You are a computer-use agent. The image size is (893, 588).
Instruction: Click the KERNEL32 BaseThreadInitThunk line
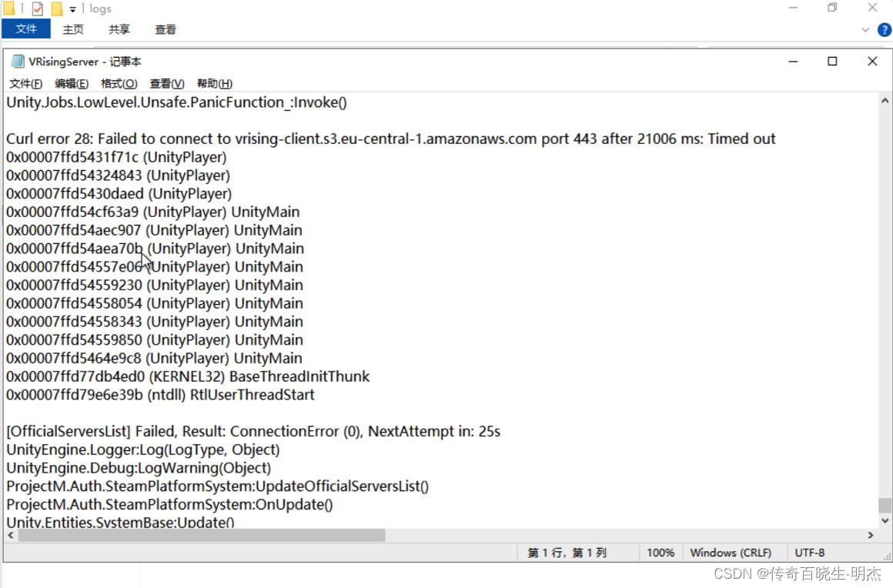[x=188, y=376]
